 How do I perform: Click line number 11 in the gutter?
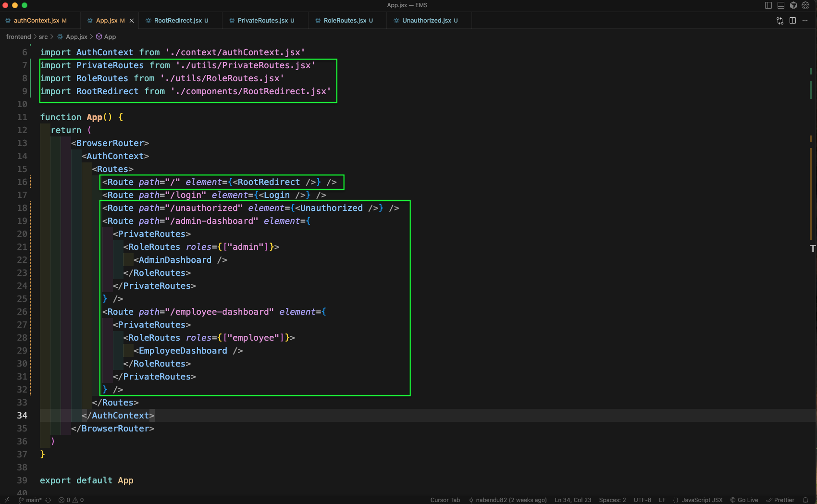tap(22, 117)
